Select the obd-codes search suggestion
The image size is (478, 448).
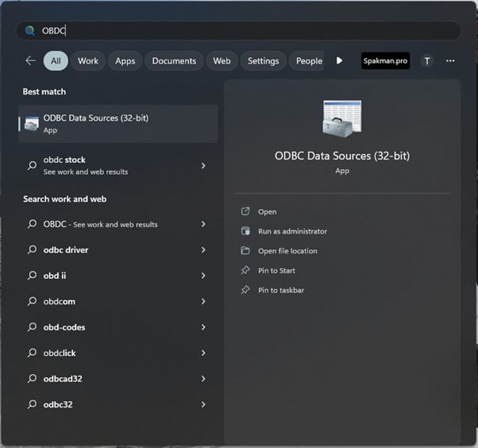pos(64,327)
